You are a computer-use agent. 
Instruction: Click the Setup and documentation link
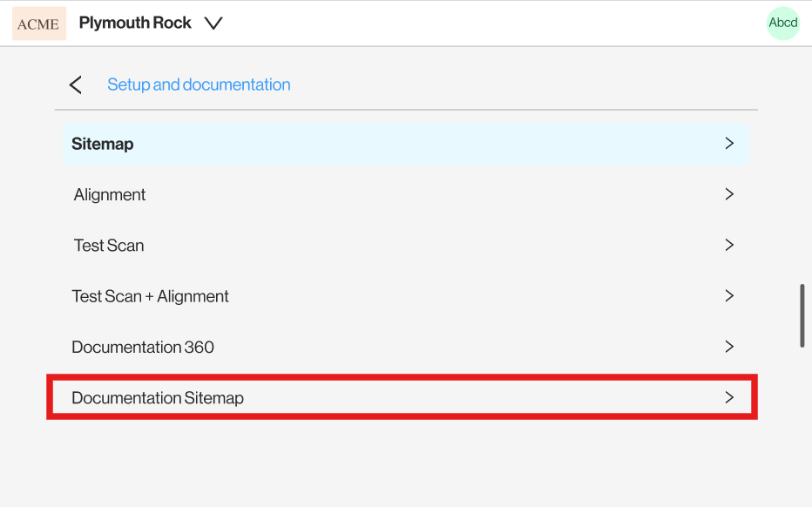[x=199, y=84]
